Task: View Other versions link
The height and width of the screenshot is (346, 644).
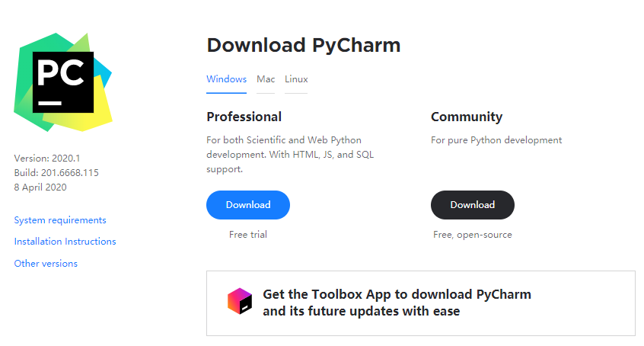Action: pos(46,263)
